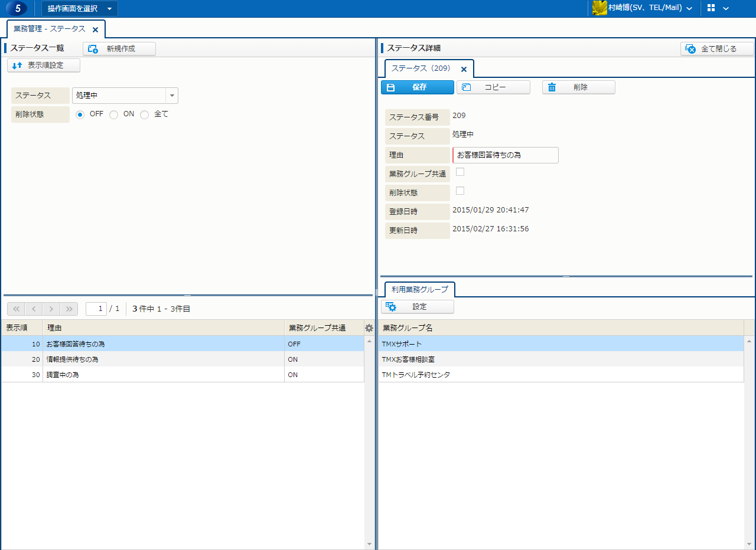
Task: Click the 理由 text field
Action: [506, 155]
